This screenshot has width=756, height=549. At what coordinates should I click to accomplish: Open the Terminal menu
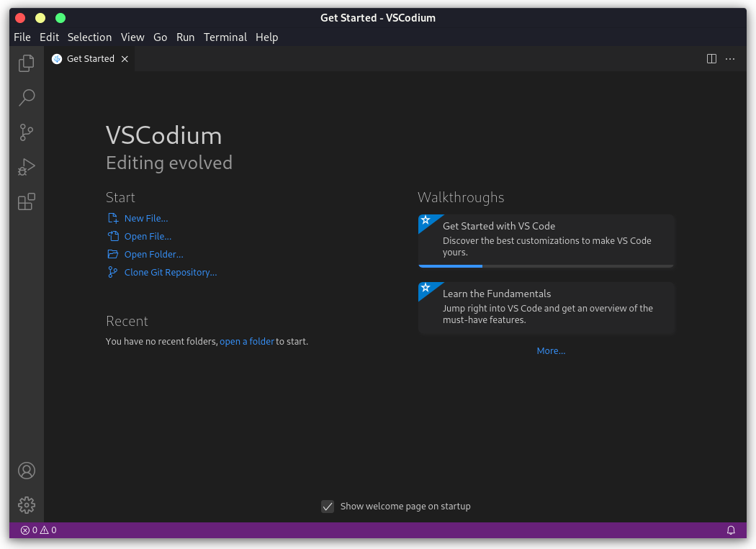pyautogui.click(x=225, y=37)
